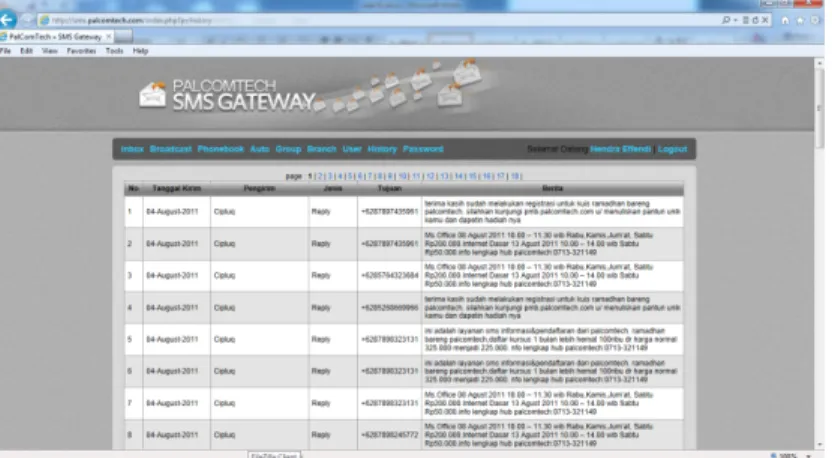The image size is (832, 458).
Task: Stop loading with the address bar X icon
Action: coord(765,20)
